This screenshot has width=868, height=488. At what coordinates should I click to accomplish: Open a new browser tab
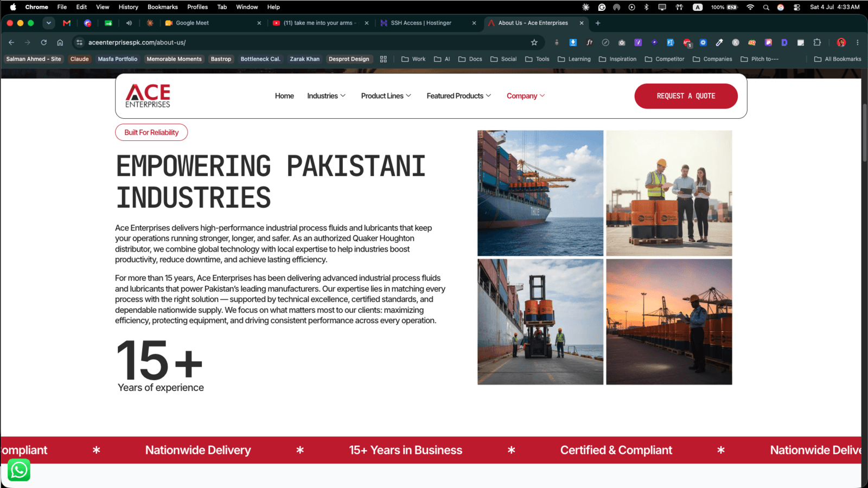coord(598,23)
